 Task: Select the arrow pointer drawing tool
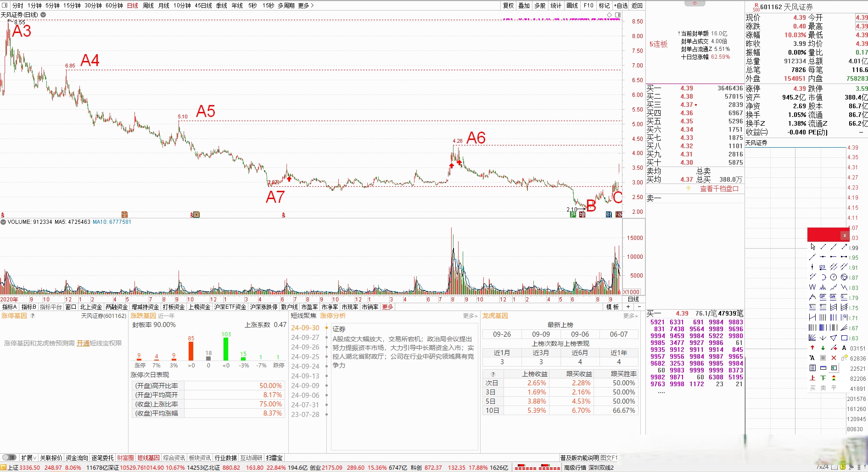(812, 247)
